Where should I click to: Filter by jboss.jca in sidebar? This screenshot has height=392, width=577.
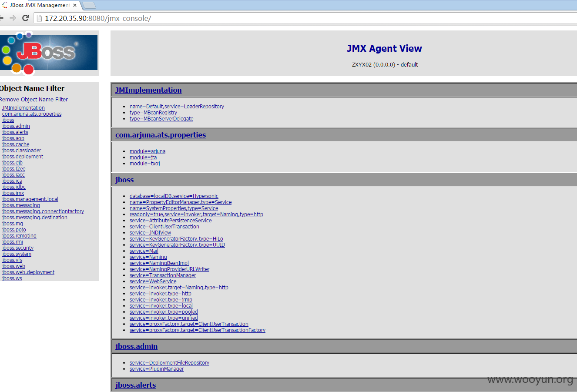(x=12, y=181)
